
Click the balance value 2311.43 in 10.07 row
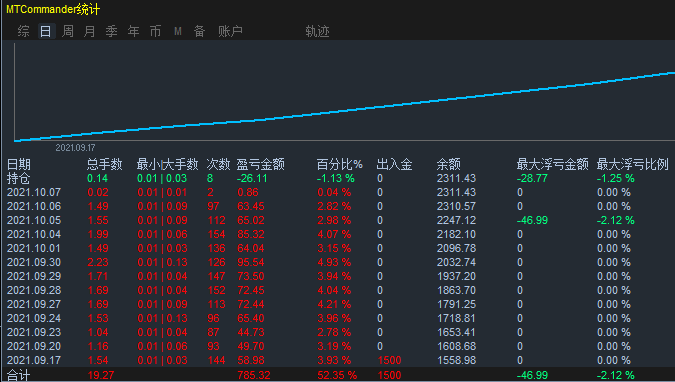click(456, 193)
